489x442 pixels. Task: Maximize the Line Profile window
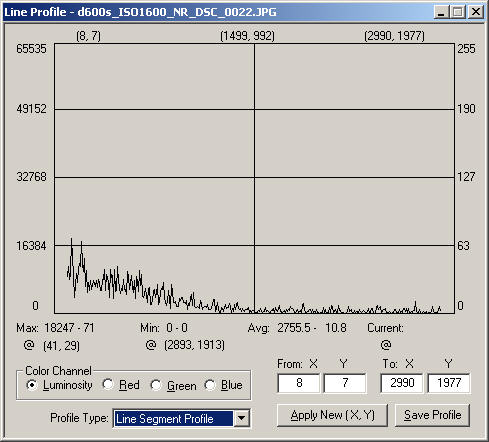(458, 12)
